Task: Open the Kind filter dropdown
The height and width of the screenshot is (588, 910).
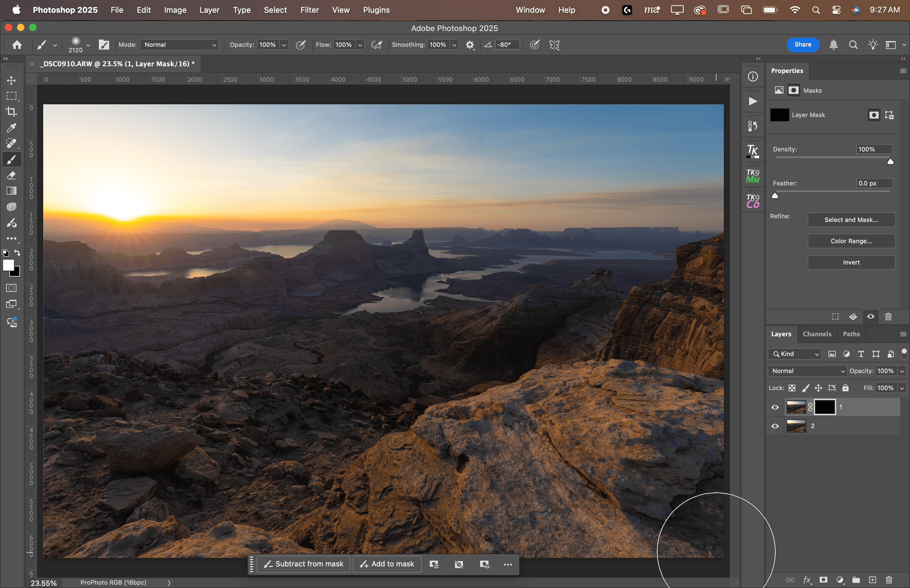Action: [x=794, y=354]
